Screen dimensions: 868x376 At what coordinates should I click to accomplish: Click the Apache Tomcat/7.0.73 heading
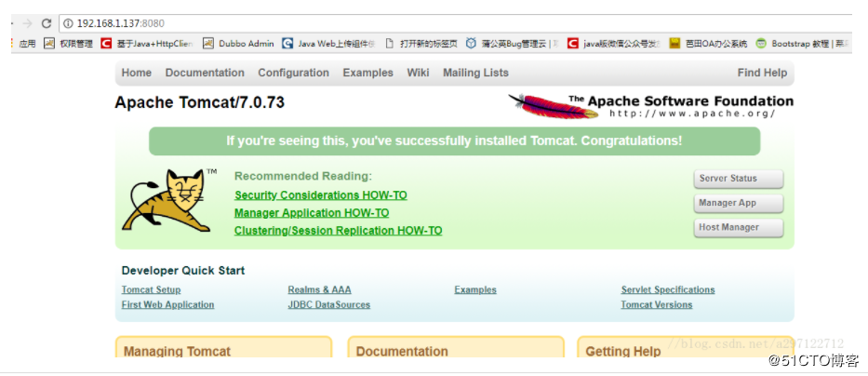click(200, 102)
